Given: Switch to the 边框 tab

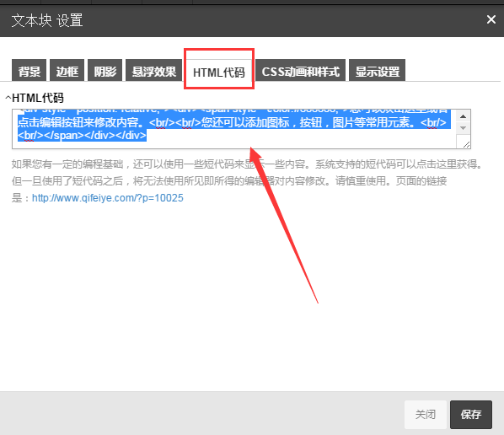Looking at the screenshot, I should click(67, 70).
